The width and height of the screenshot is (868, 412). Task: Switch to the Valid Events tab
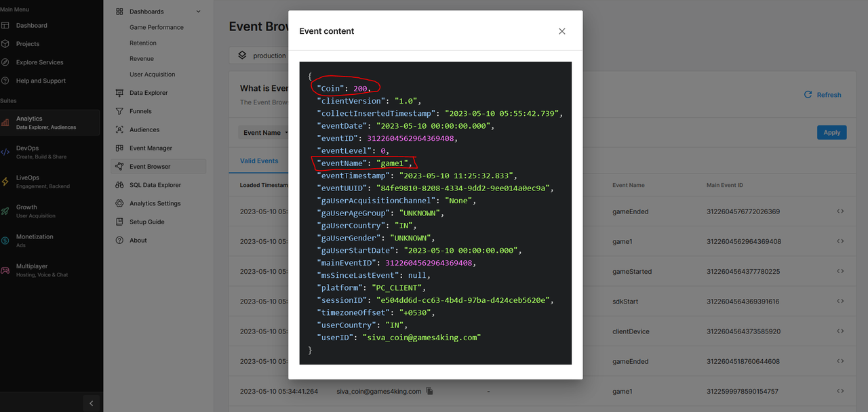[258, 161]
